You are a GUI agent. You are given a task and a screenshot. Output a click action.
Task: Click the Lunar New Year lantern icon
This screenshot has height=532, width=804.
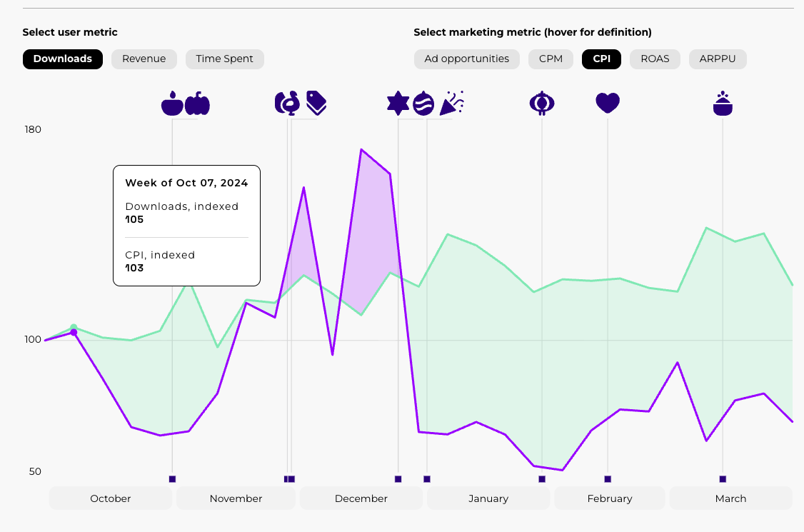pyautogui.click(x=541, y=104)
